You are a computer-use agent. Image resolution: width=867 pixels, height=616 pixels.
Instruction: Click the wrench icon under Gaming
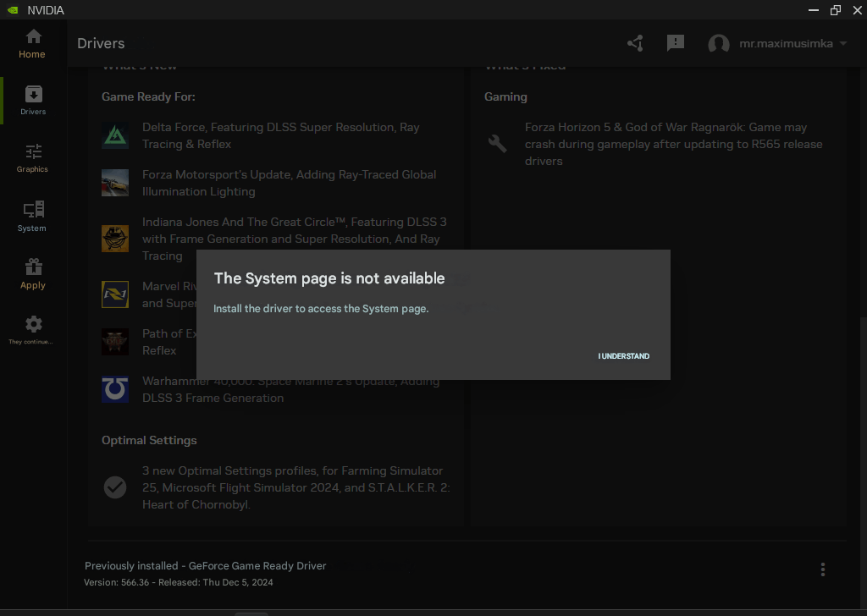[x=497, y=144]
